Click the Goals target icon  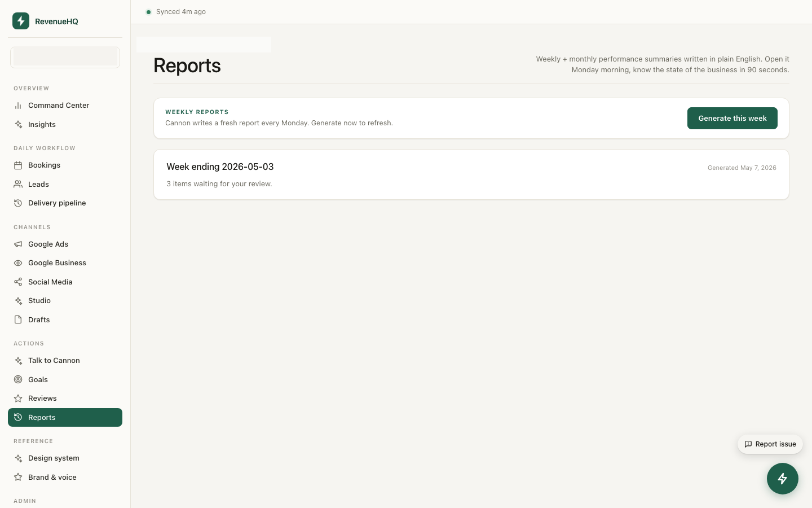click(18, 380)
